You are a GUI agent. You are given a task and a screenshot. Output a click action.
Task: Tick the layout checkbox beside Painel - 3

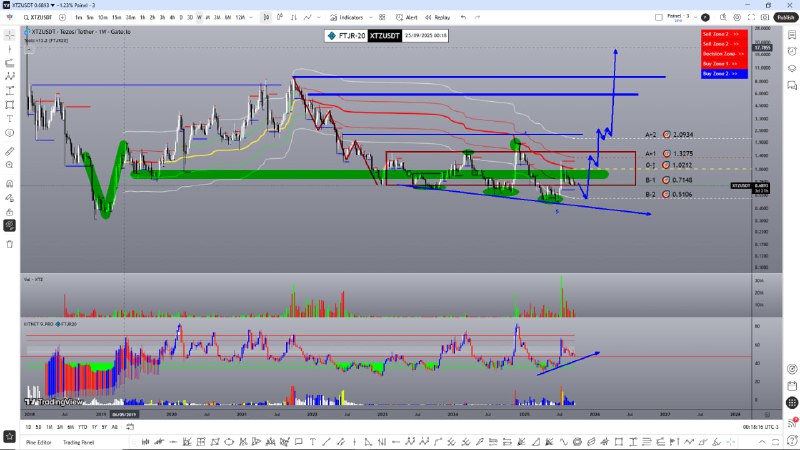657,17
